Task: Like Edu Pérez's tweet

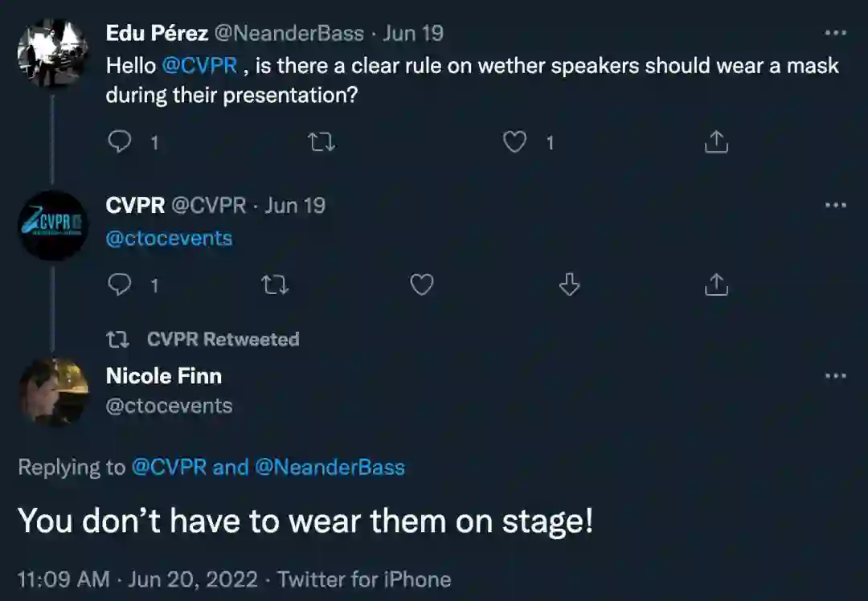Action: click(x=514, y=143)
